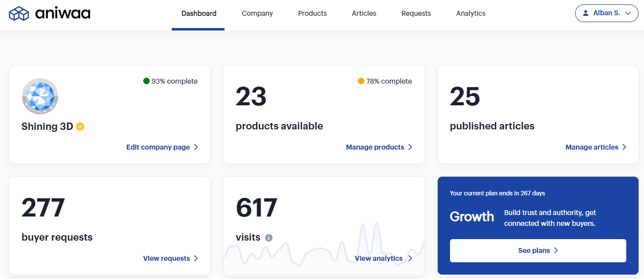The image size is (644, 279).
Task: Click the aniwaa cube logo icon
Action: (x=19, y=14)
